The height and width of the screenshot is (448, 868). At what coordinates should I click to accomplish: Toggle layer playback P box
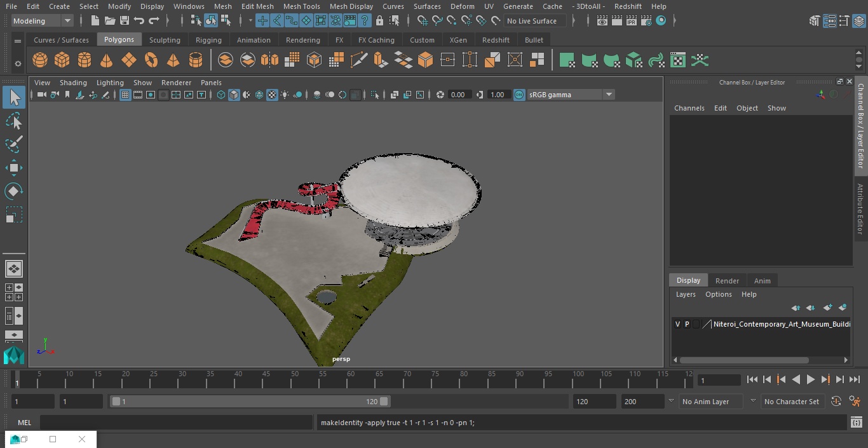687,324
